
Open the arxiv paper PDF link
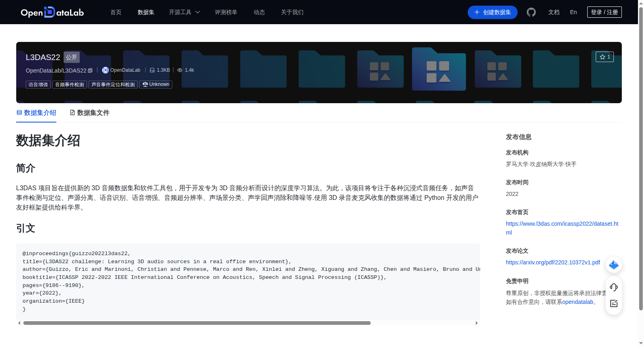click(x=553, y=262)
